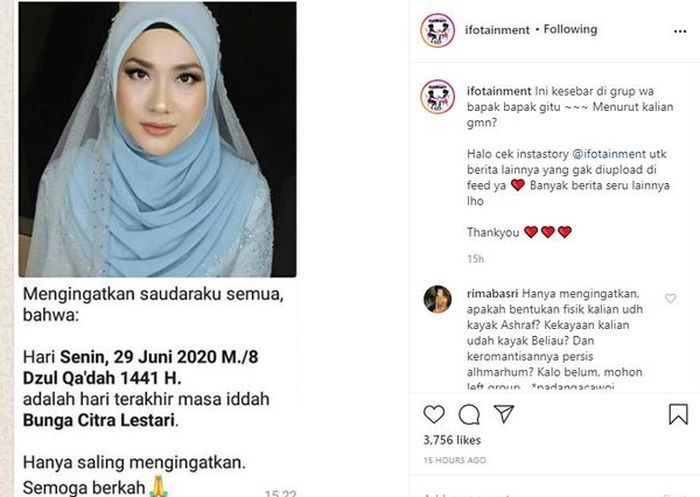Click the 15h caption time label
700x497 pixels.
pyautogui.click(x=475, y=259)
